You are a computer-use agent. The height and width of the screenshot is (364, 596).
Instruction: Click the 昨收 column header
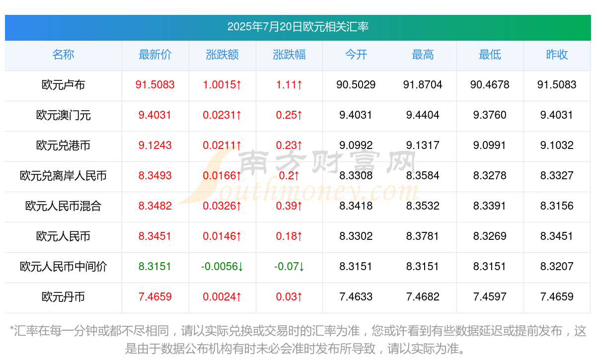point(557,55)
